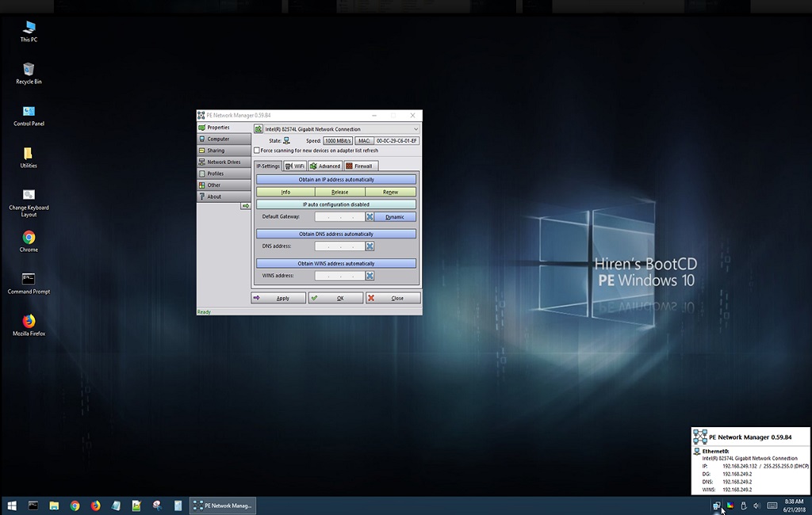Go to Network Drives section

point(224,162)
